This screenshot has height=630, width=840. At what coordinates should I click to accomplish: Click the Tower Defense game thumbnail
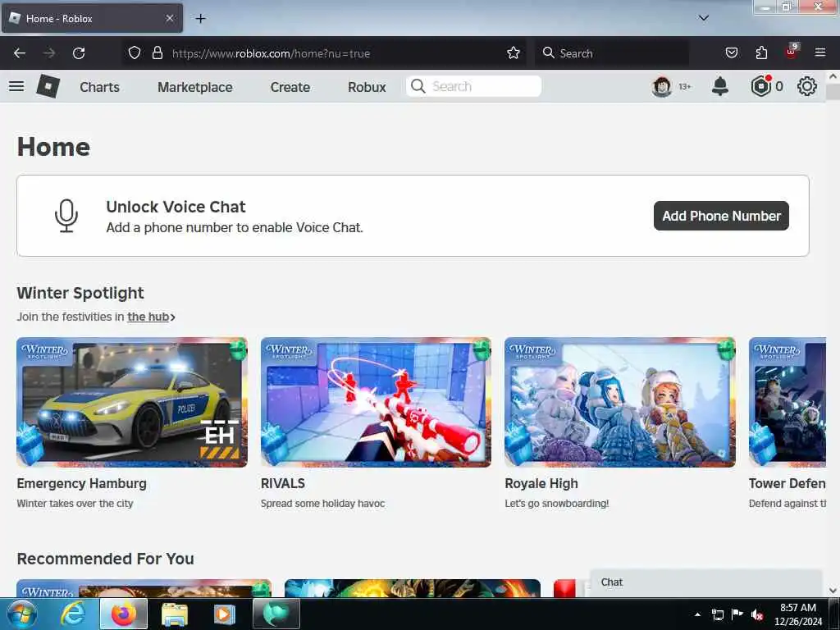pos(787,402)
